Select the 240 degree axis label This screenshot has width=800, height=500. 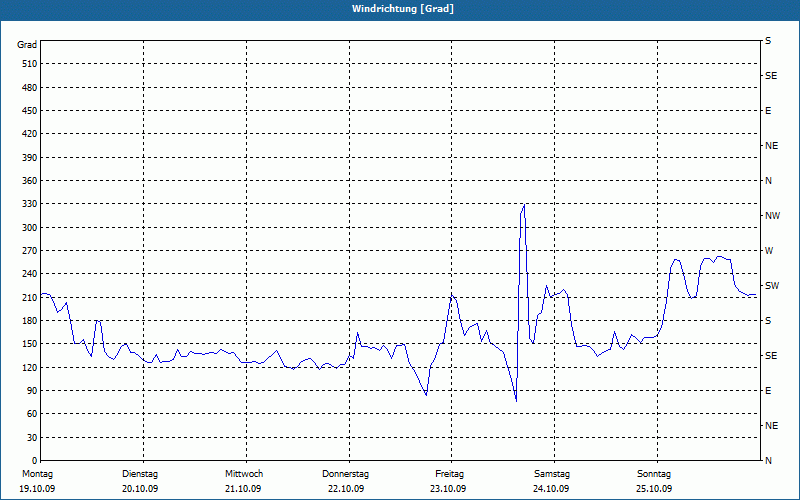click(x=29, y=274)
